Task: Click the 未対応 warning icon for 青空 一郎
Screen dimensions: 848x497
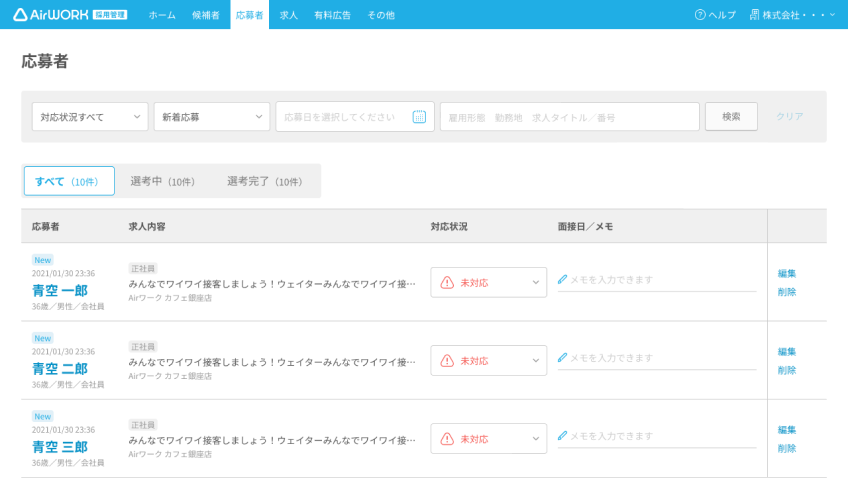Action: tap(447, 282)
